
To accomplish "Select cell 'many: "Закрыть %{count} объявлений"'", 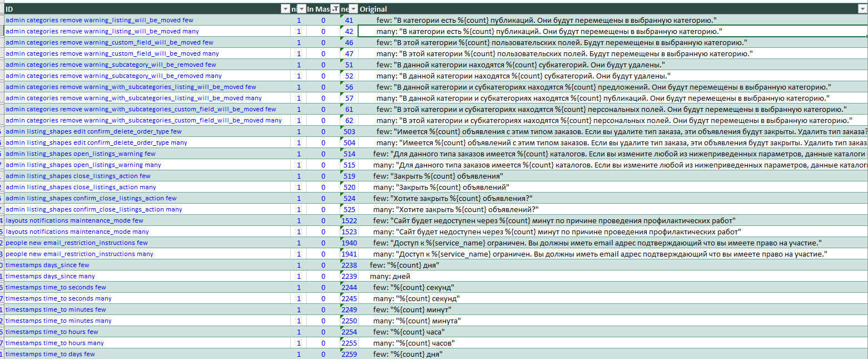I will click(x=613, y=187).
